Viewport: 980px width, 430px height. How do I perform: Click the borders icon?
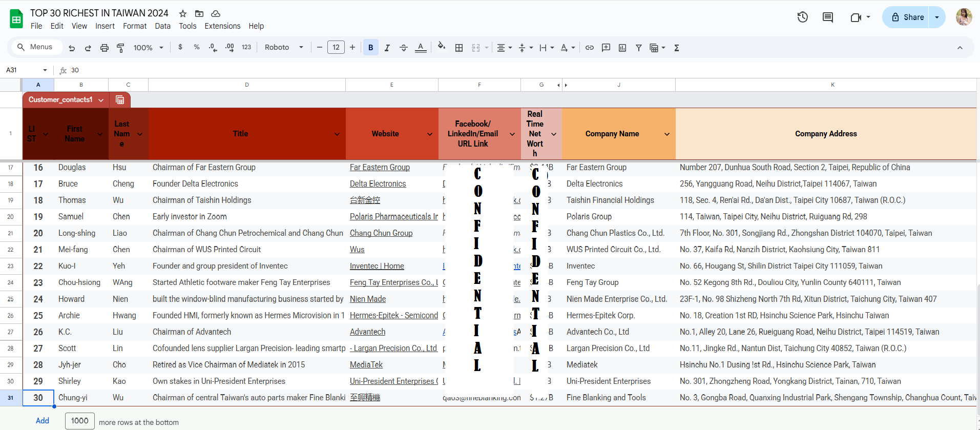click(x=459, y=48)
